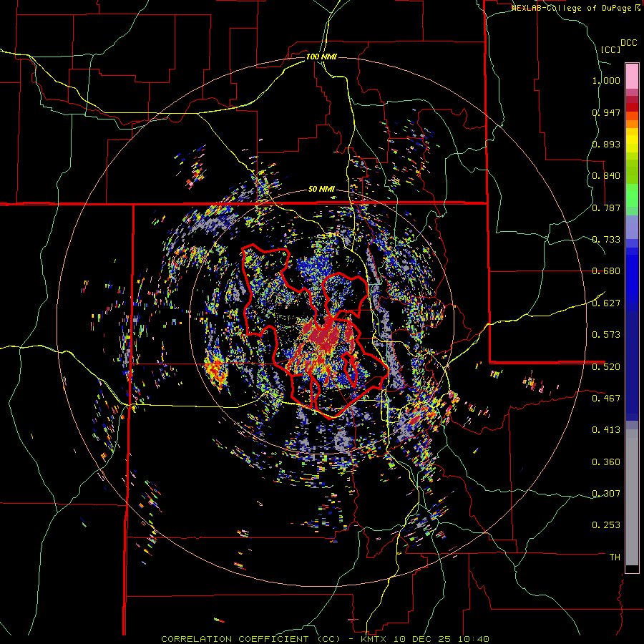The height and width of the screenshot is (644, 644).
Task: Click the 0.467 legend value
Action: click(x=606, y=399)
